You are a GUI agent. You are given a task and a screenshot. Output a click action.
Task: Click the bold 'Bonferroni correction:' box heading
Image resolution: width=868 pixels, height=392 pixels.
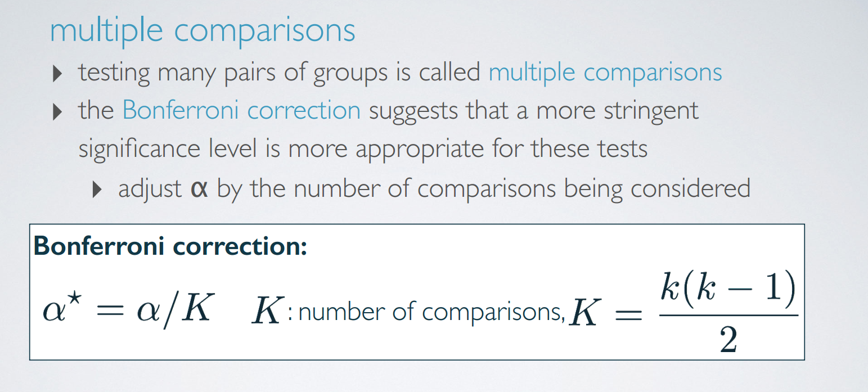(x=170, y=247)
